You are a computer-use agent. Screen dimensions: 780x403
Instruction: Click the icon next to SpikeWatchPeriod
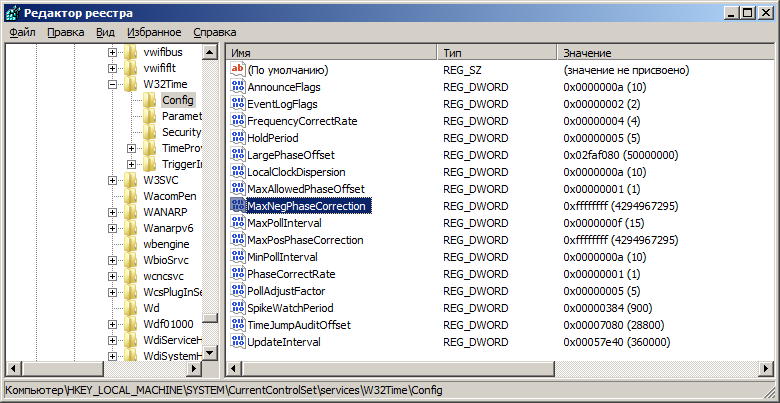click(238, 308)
